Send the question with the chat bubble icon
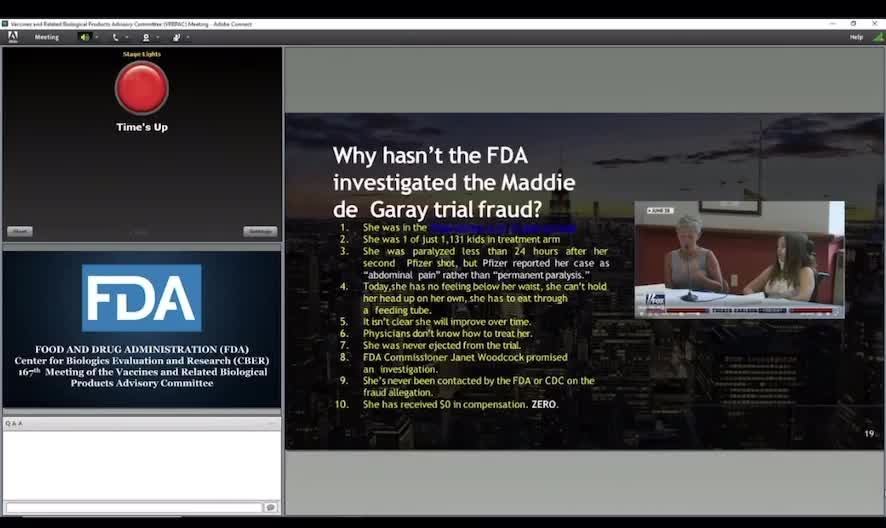Screen dimensions: 886x528 tap(271, 508)
